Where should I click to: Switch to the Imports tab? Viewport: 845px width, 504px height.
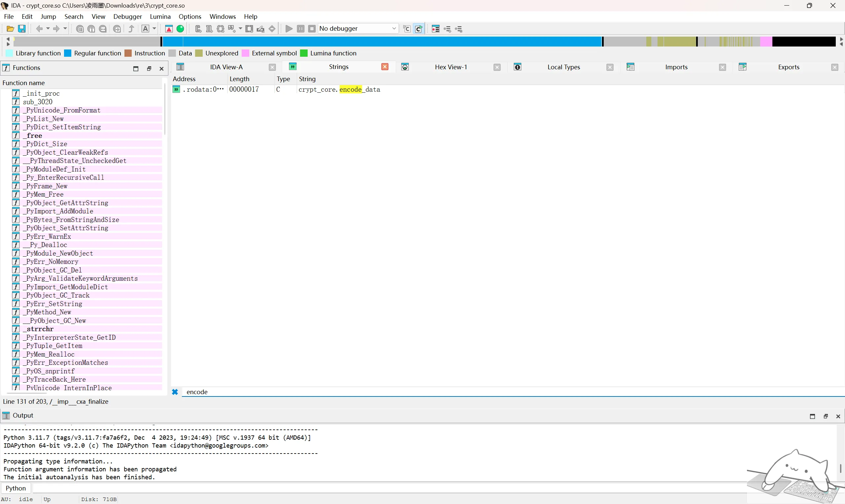coord(676,67)
